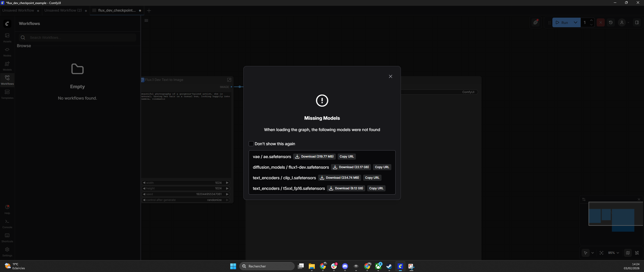Toggle the minimap view button
Screen dimensions: 644x272
click(628, 253)
